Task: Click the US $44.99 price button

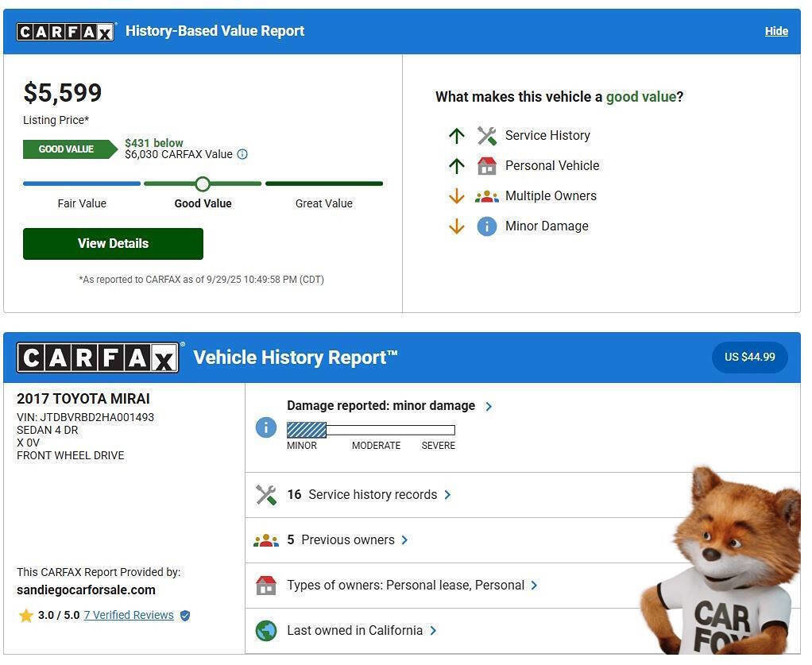Action: coord(749,358)
